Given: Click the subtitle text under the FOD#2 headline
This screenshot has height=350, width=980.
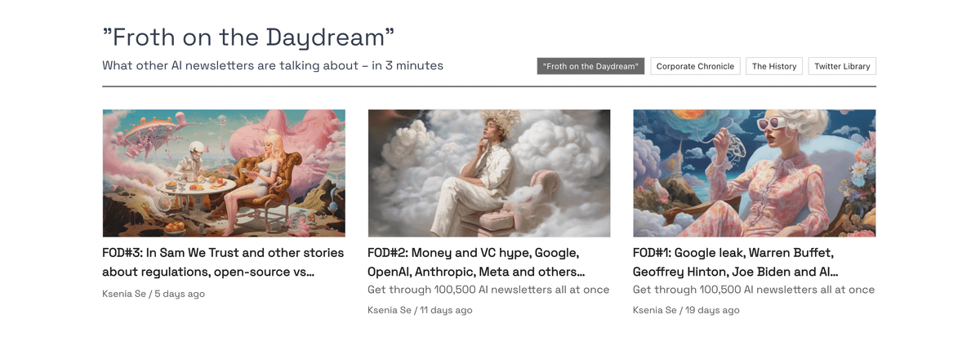Looking at the screenshot, I should (x=488, y=290).
